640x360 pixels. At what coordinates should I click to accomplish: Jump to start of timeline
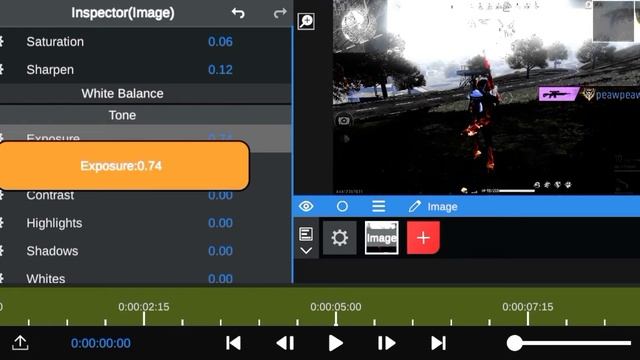[233, 343]
